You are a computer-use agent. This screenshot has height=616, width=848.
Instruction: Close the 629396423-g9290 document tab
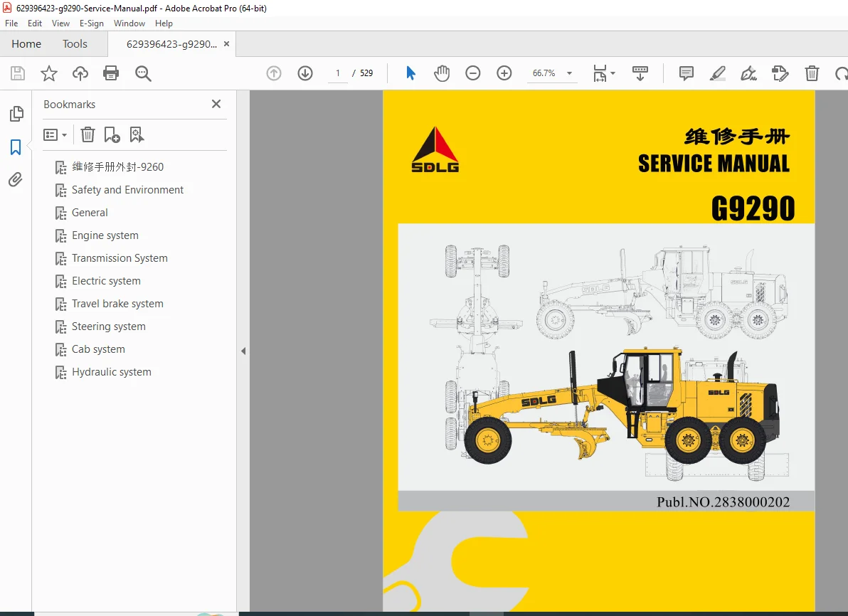click(x=227, y=44)
